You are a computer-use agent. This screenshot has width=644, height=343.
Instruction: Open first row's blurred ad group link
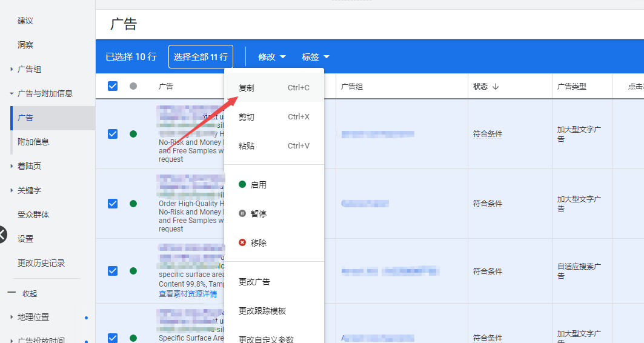pyautogui.click(x=377, y=134)
